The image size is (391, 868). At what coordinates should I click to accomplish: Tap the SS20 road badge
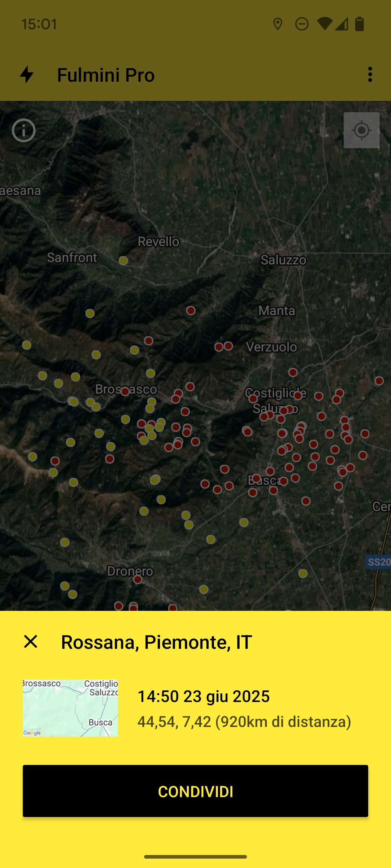(x=379, y=562)
